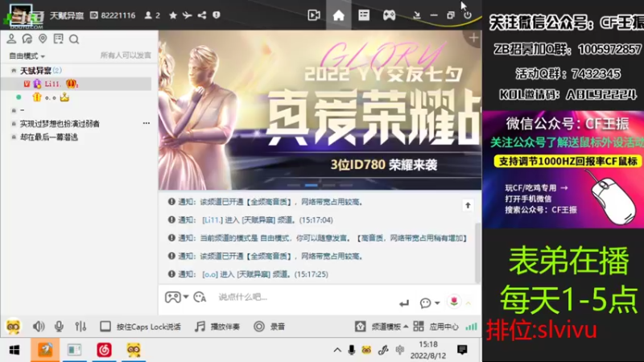The image size is (644, 362).
Task: Click the network signal strength bars
Action: click(471, 327)
